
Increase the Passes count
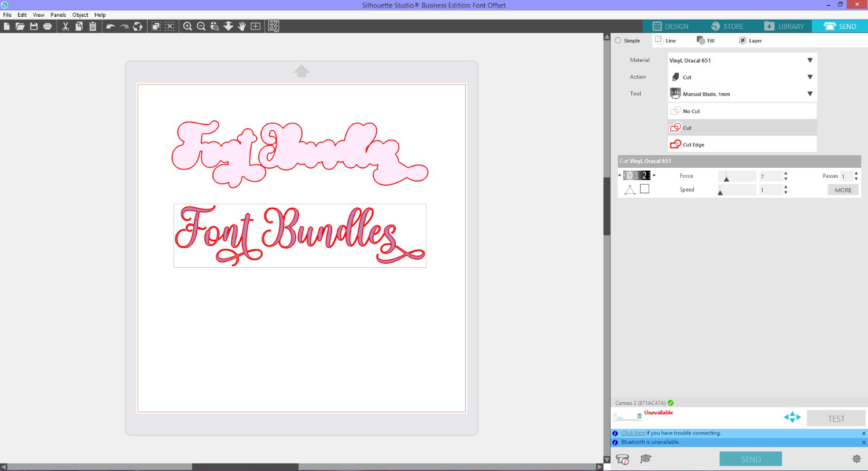pos(856,173)
